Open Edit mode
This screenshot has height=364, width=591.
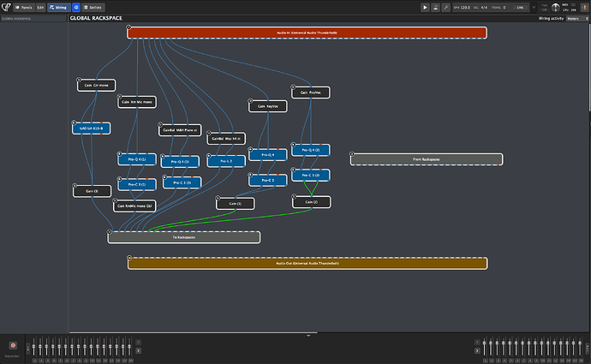click(40, 7)
